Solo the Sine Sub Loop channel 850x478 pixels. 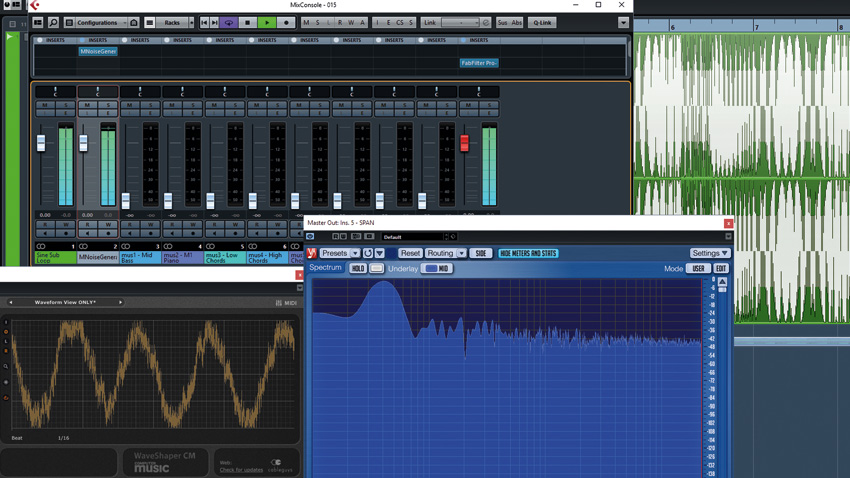click(66, 105)
